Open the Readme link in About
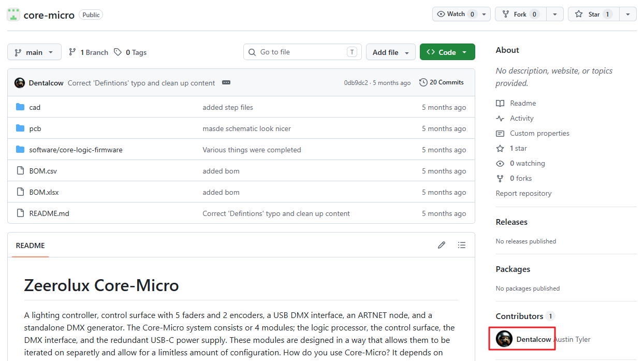This screenshot has width=644, height=361. point(516,103)
